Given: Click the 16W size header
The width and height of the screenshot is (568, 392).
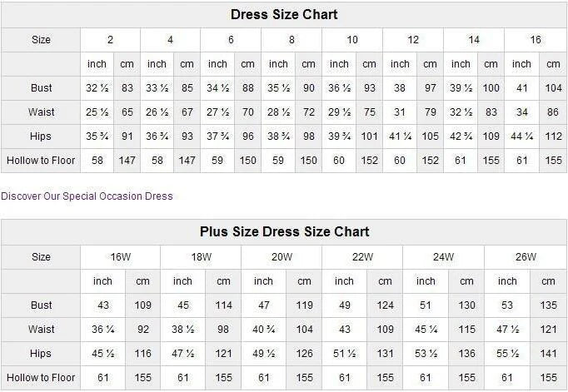Looking at the screenshot, I should point(121,257).
